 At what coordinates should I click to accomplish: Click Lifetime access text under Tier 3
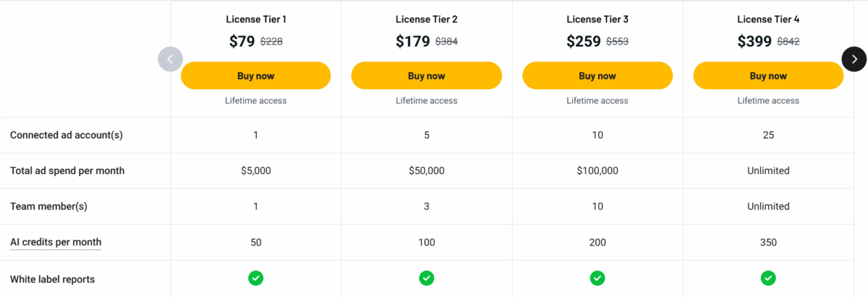click(x=597, y=101)
